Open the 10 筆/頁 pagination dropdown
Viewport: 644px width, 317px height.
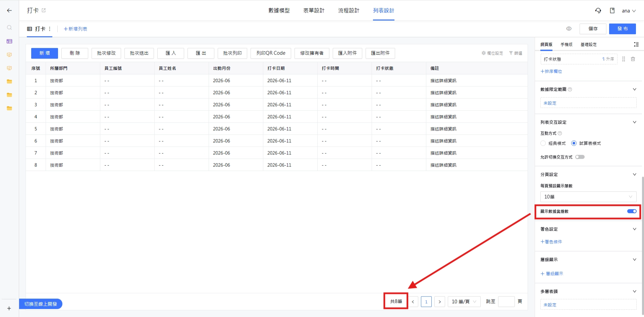464,302
